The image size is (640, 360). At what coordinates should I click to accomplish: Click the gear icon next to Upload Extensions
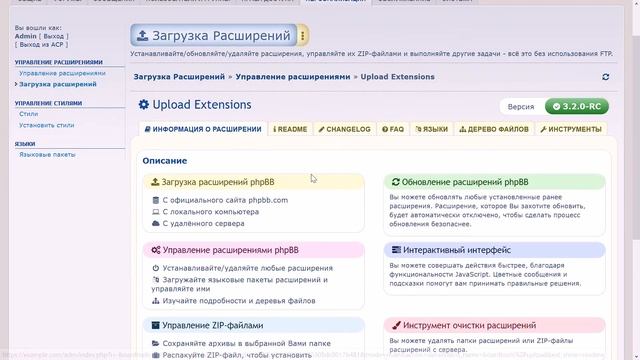144,104
